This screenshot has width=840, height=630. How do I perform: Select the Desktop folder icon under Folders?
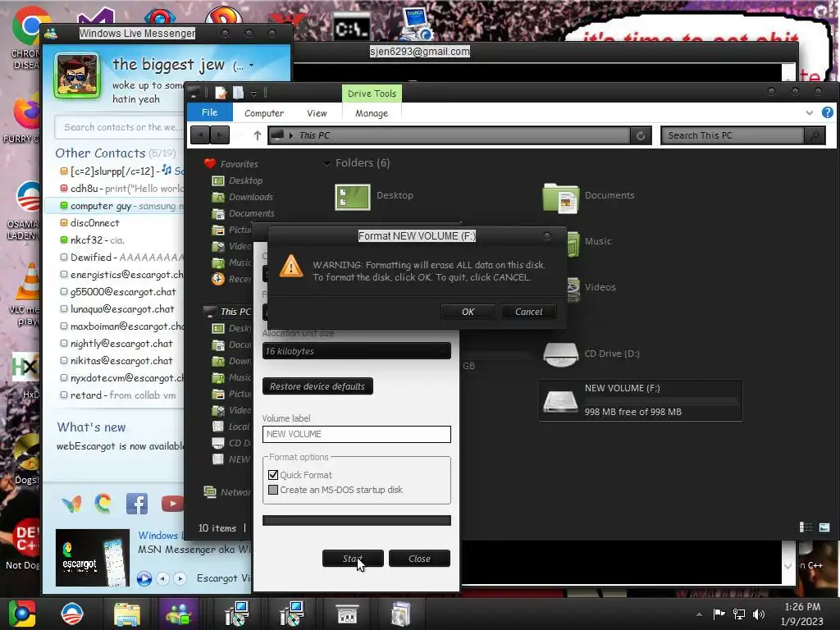[352, 197]
